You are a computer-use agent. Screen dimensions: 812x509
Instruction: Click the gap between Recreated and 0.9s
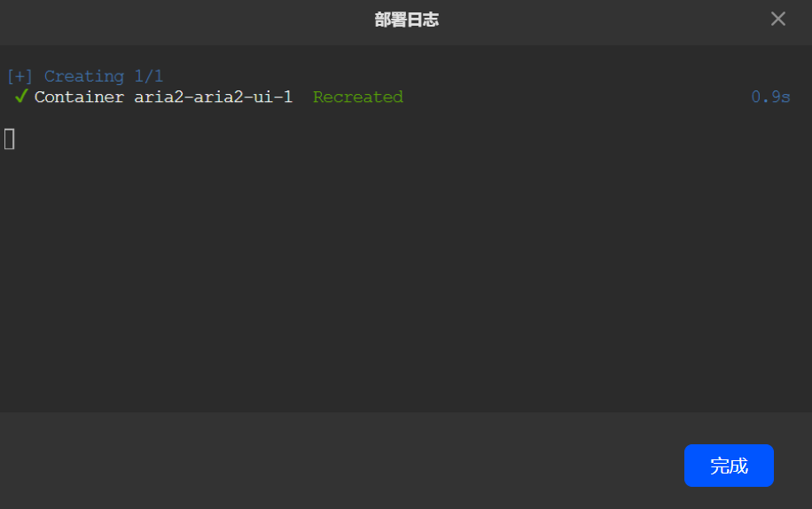point(576,98)
